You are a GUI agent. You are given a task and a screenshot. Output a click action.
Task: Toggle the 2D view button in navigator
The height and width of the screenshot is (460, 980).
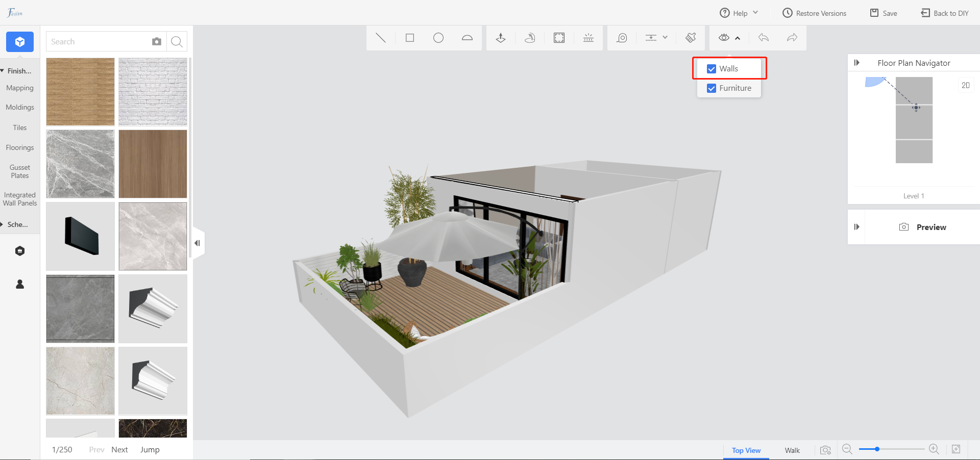click(x=966, y=85)
